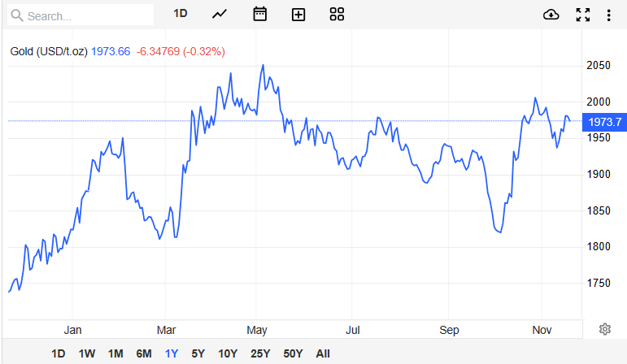Select the 25Y time range
Screen dimensions: 627x364
[x=260, y=353]
